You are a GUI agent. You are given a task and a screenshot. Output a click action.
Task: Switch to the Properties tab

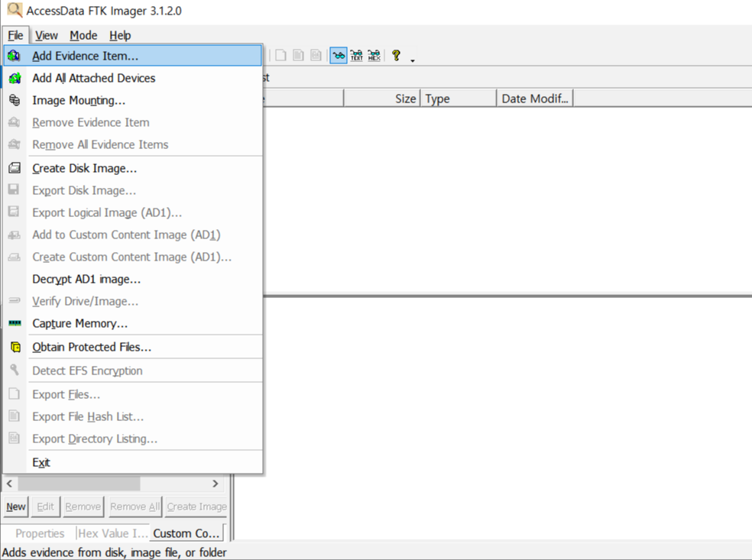[40, 533]
